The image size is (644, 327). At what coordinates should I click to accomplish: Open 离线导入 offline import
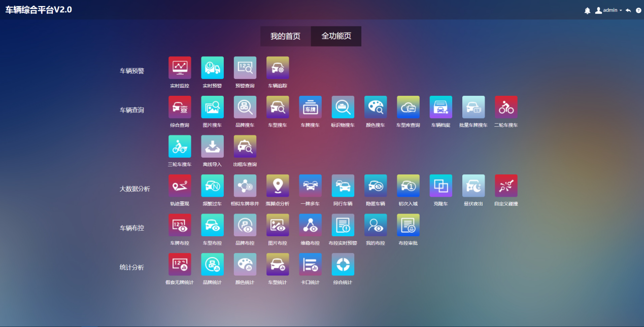click(x=212, y=147)
